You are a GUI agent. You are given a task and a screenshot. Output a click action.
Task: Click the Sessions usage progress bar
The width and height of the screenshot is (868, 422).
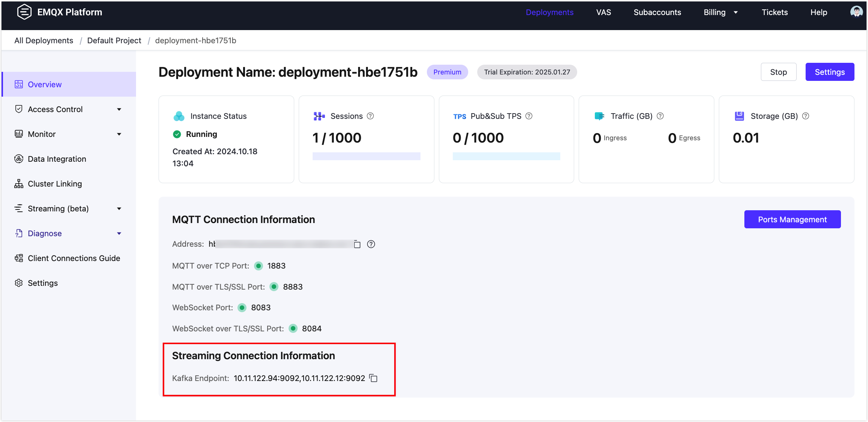[366, 156]
